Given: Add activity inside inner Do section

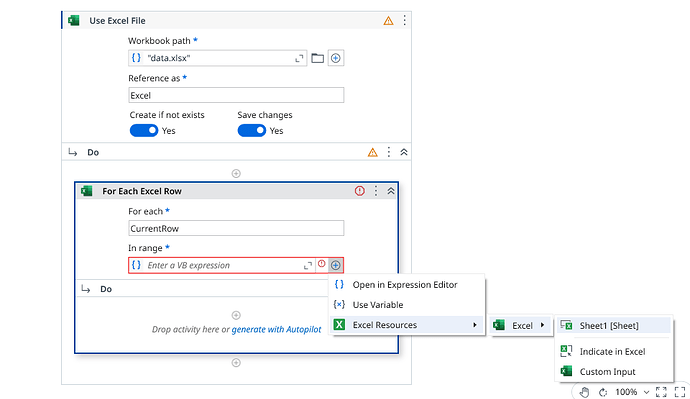Looking at the screenshot, I should point(236,315).
